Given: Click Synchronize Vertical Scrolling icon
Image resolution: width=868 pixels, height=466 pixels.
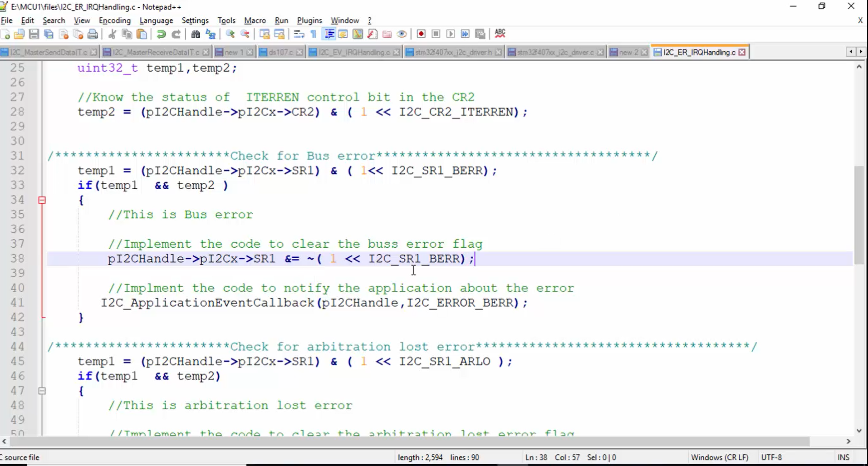Looking at the screenshot, I should [x=265, y=34].
